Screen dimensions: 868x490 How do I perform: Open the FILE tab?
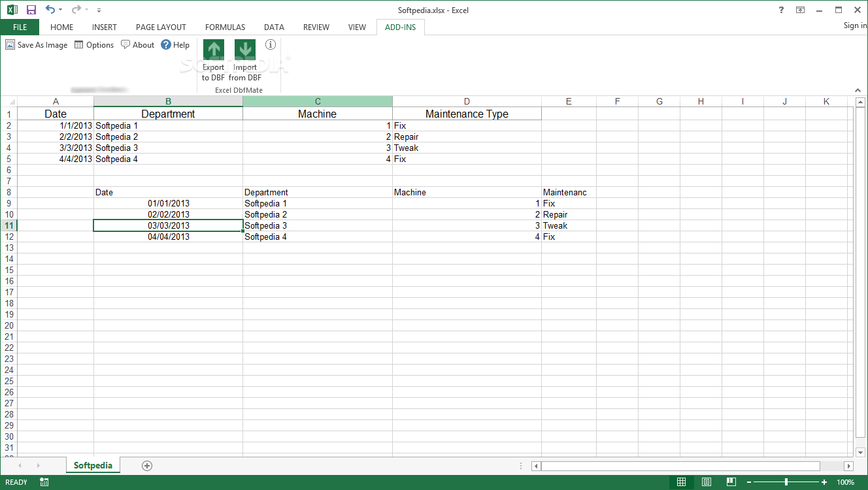20,27
